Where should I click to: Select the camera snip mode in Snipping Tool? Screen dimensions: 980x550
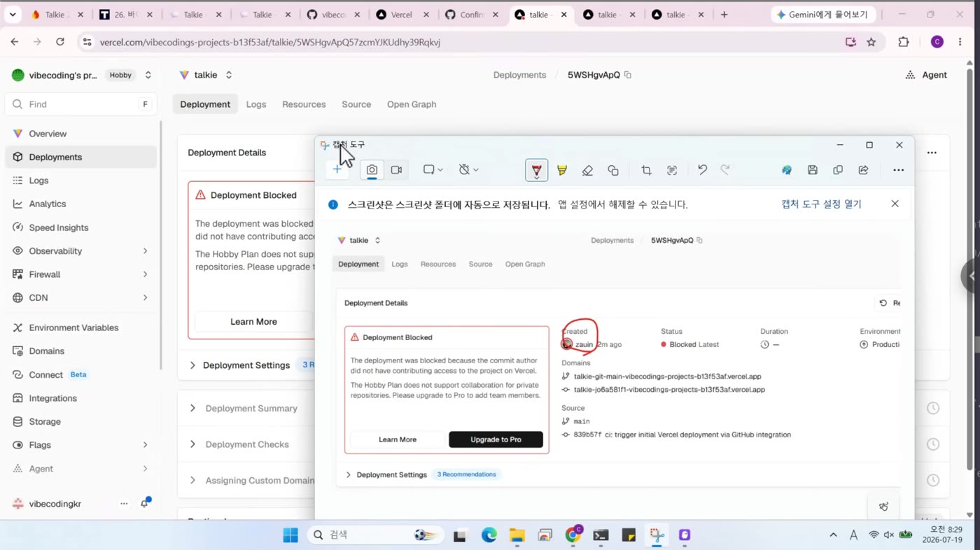(372, 169)
